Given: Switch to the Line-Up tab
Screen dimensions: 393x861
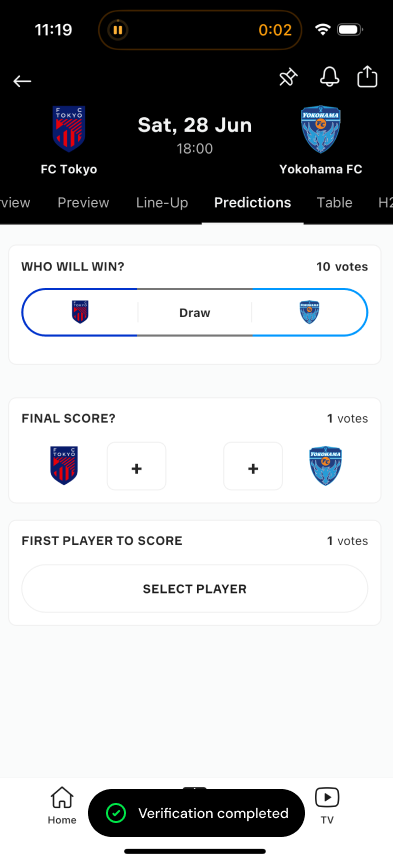Looking at the screenshot, I should coord(162,203).
